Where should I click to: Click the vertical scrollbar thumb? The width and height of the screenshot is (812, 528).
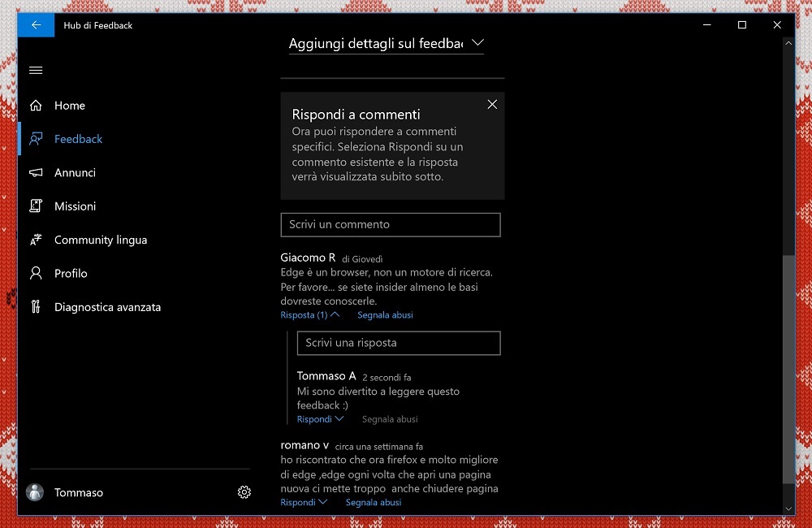(788, 369)
